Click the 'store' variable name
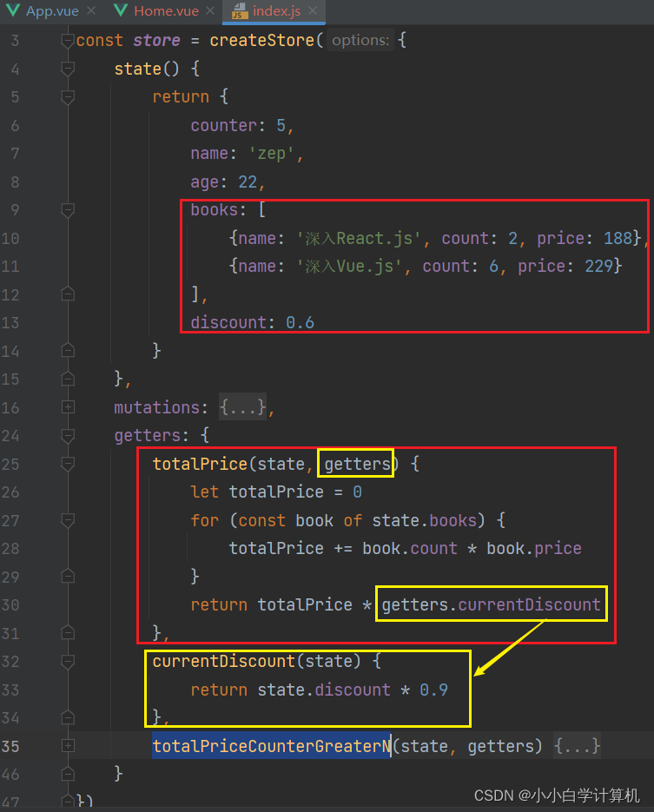 pyautogui.click(x=156, y=41)
